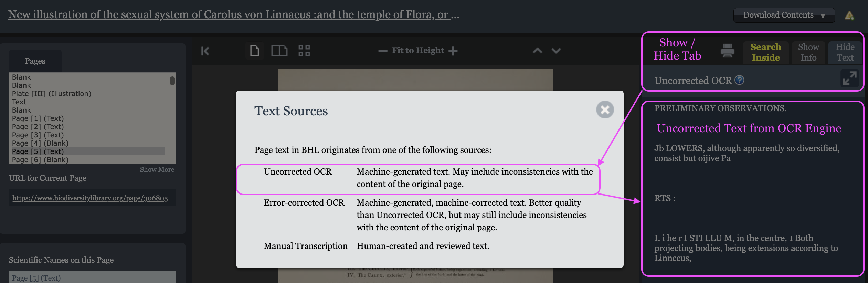Zoom in with the plus icon
Viewport: 868px width, 283px height.
click(453, 51)
